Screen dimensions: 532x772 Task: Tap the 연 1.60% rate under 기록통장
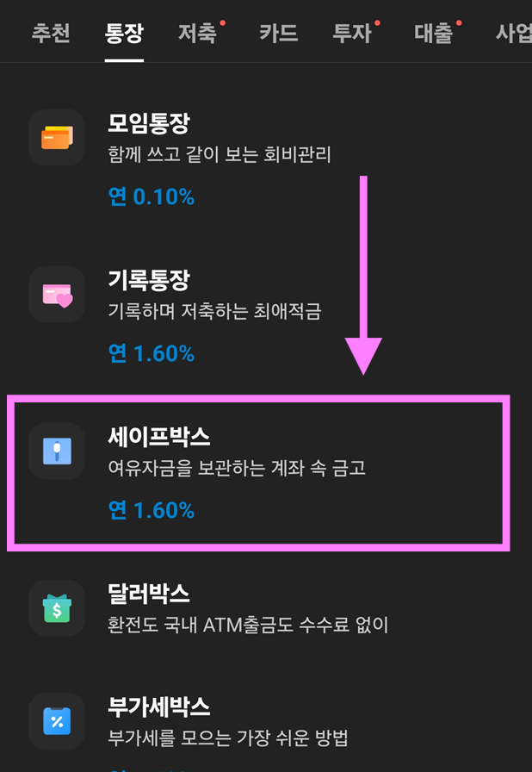coord(152,353)
